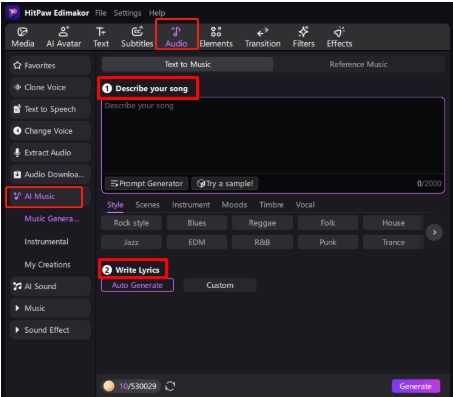This screenshot has height=397, width=453.
Task: Select the Scenes tag category tab
Action: [147, 205]
